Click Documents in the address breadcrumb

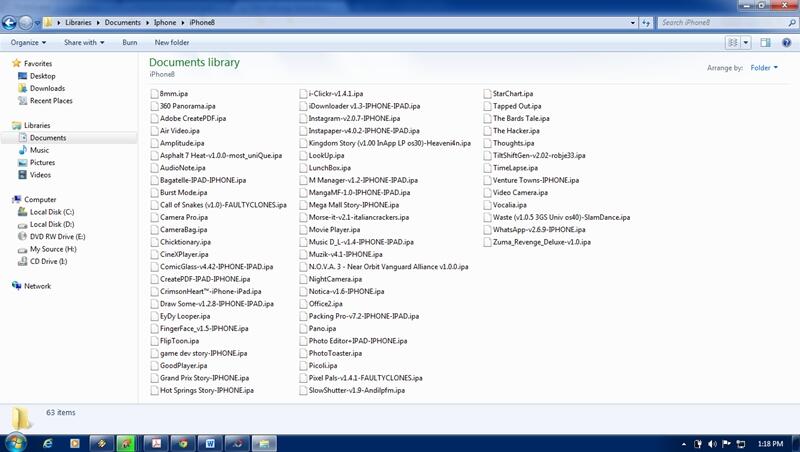click(x=122, y=22)
